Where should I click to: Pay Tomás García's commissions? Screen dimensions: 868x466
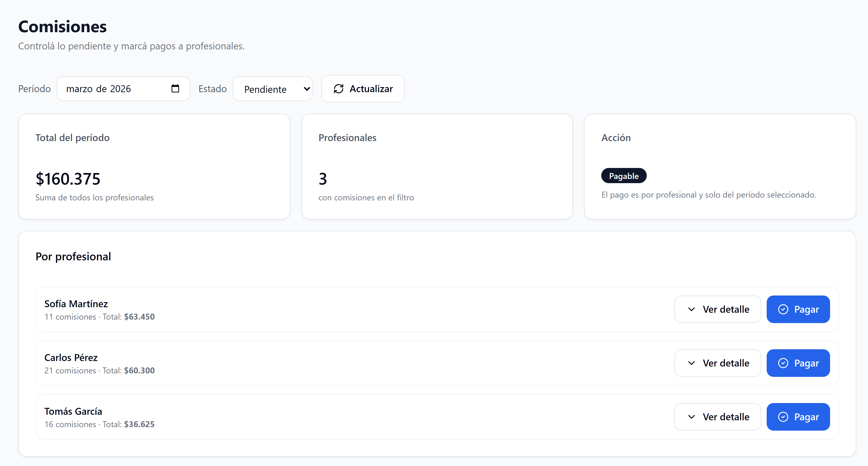798,416
